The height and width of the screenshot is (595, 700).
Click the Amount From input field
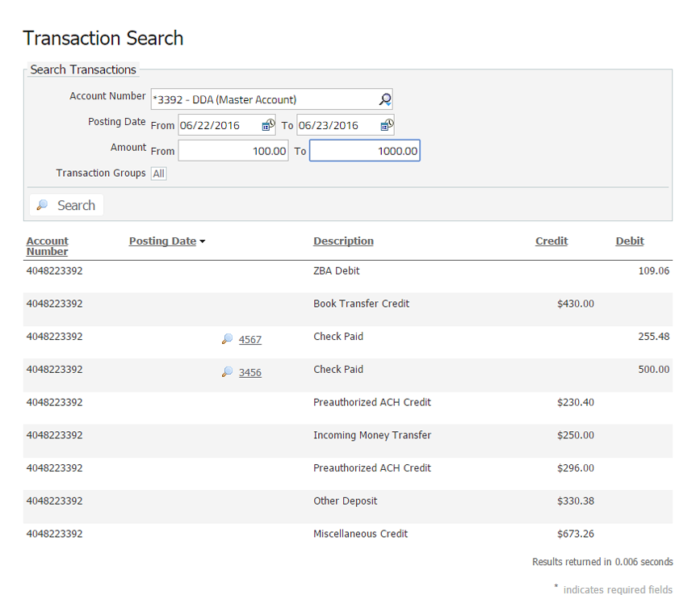point(233,151)
